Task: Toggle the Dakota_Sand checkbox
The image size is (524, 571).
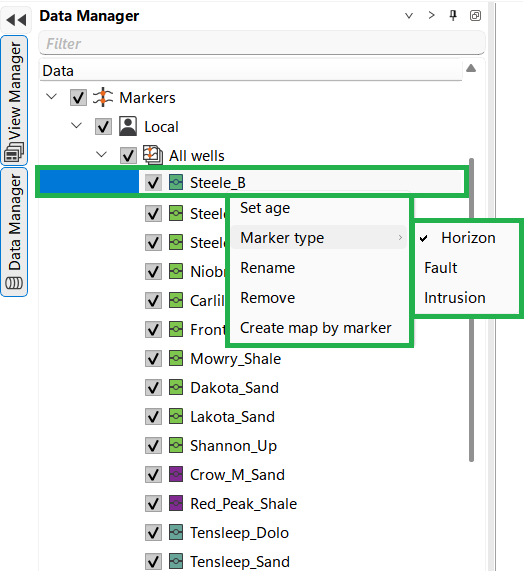Action: coord(153,387)
